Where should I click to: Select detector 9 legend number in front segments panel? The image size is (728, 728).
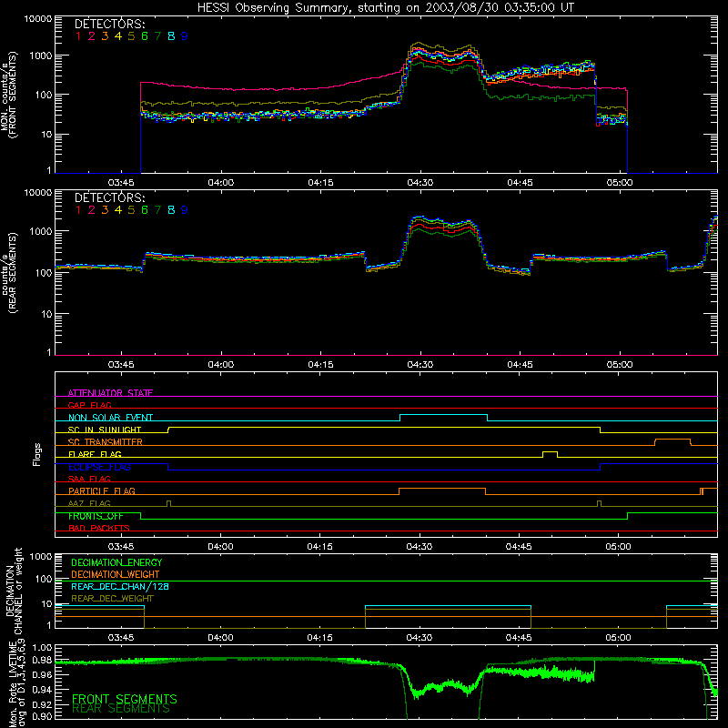coord(185,35)
